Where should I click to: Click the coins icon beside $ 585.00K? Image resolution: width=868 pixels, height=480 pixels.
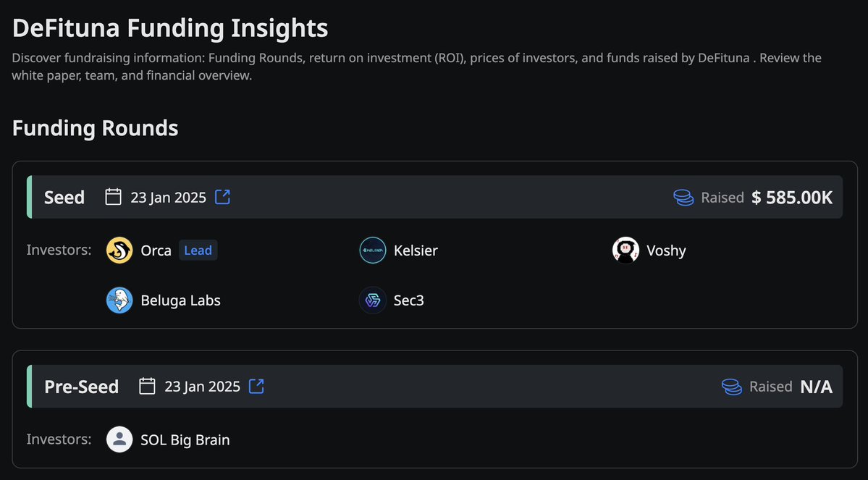[x=683, y=198]
